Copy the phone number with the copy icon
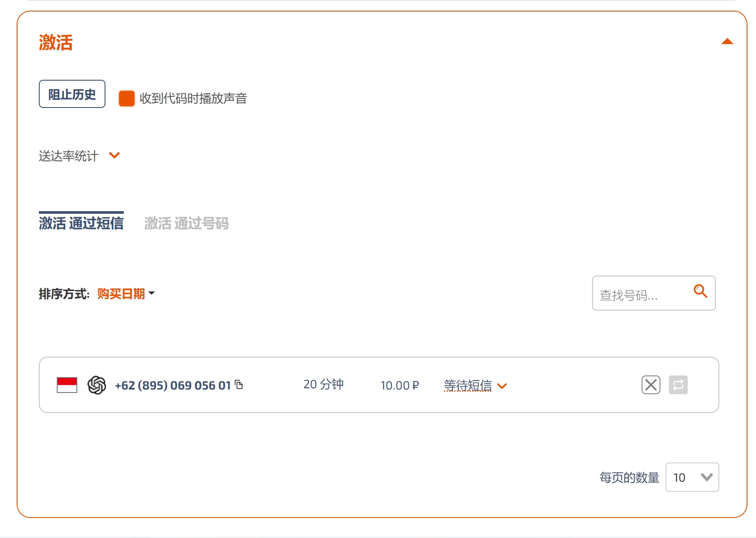The image size is (756, 538). click(239, 384)
